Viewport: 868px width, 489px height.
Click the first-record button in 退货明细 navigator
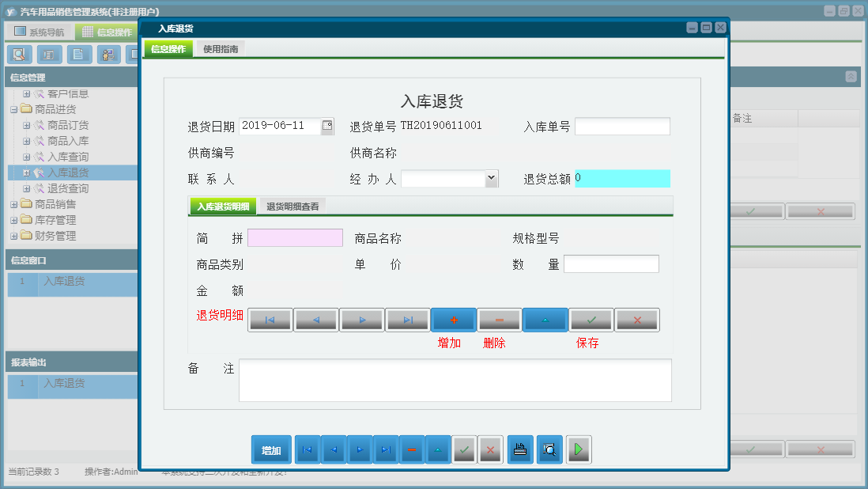[x=270, y=320]
